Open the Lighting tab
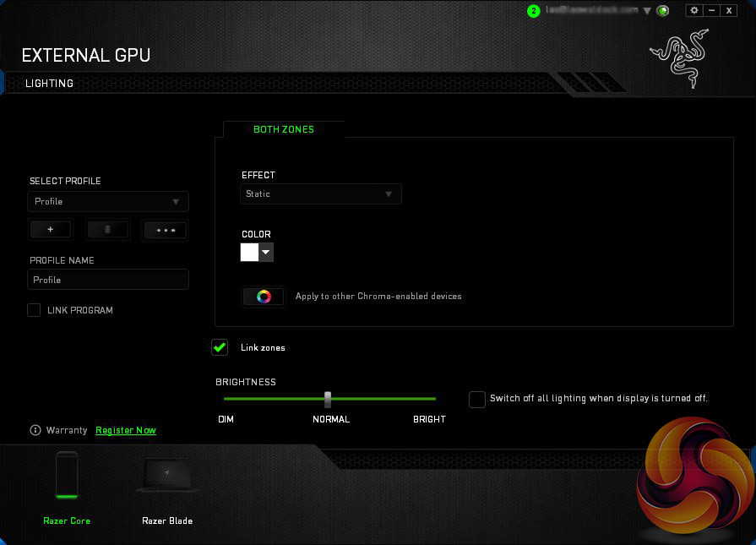The height and width of the screenshot is (545, 756). pos(49,84)
